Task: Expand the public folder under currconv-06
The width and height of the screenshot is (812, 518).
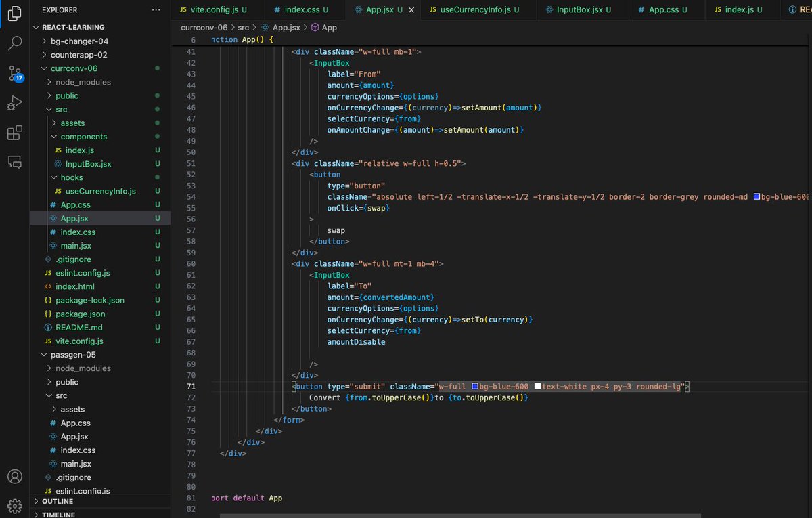Action: [x=99, y=95]
